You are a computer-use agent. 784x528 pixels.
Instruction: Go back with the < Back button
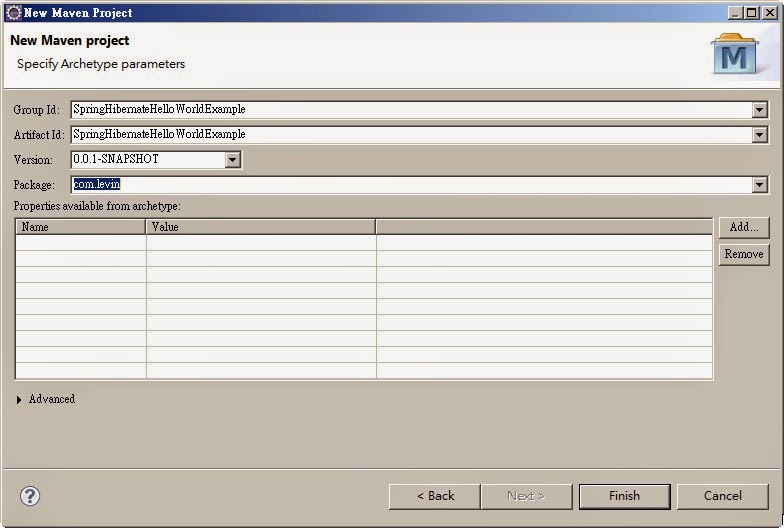tap(434, 496)
